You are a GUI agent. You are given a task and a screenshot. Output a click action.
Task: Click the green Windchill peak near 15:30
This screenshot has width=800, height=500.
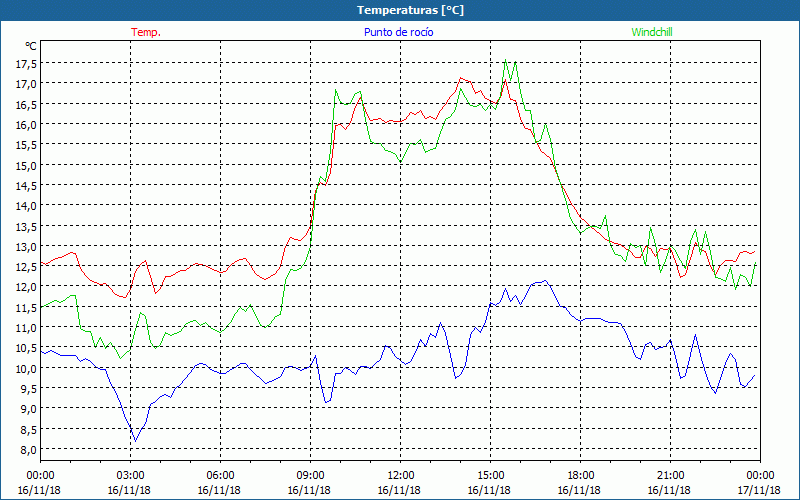505,60
